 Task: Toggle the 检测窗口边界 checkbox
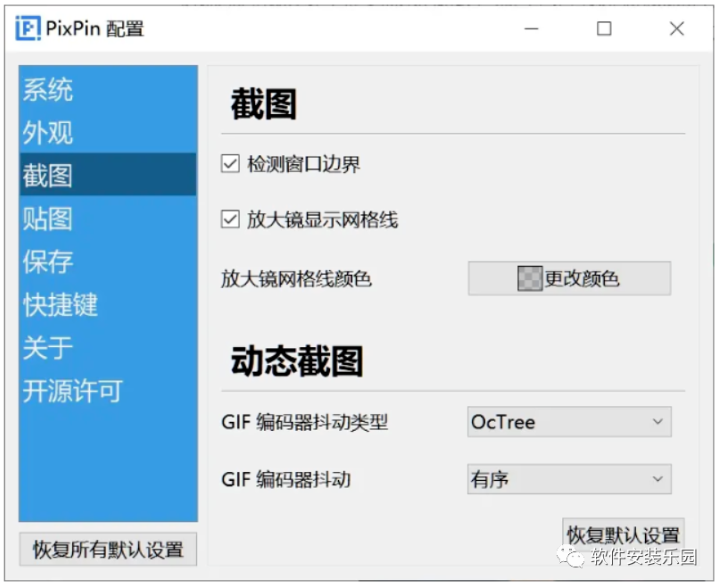tap(230, 164)
